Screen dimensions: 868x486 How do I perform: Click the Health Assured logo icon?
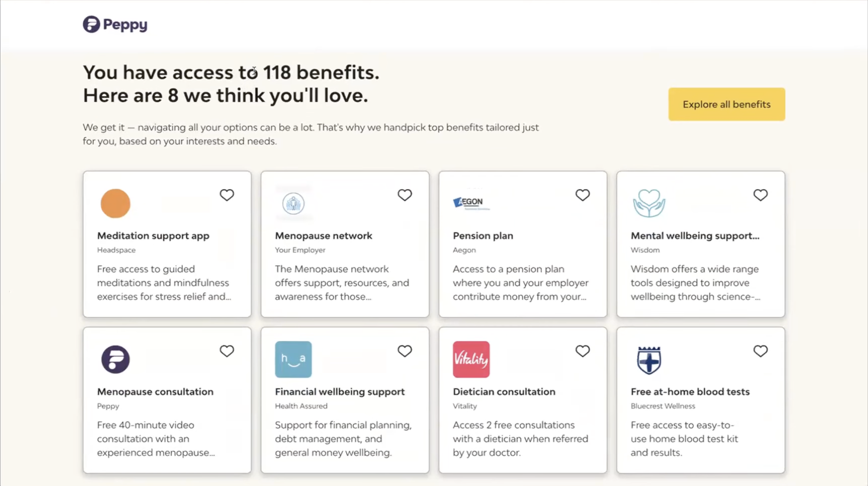tap(293, 359)
